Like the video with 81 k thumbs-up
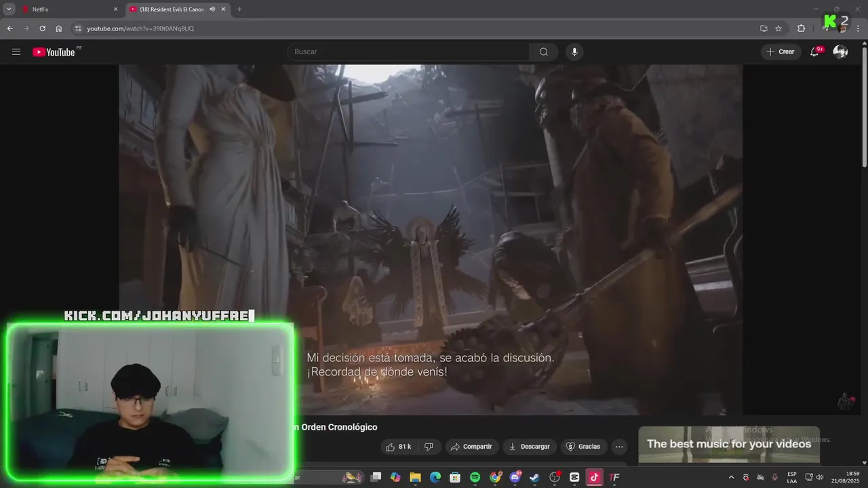 [398, 447]
